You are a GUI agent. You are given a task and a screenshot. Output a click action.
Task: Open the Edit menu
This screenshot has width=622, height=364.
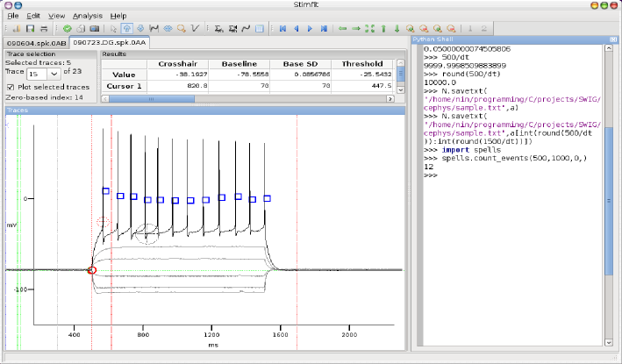click(x=32, y=16)
